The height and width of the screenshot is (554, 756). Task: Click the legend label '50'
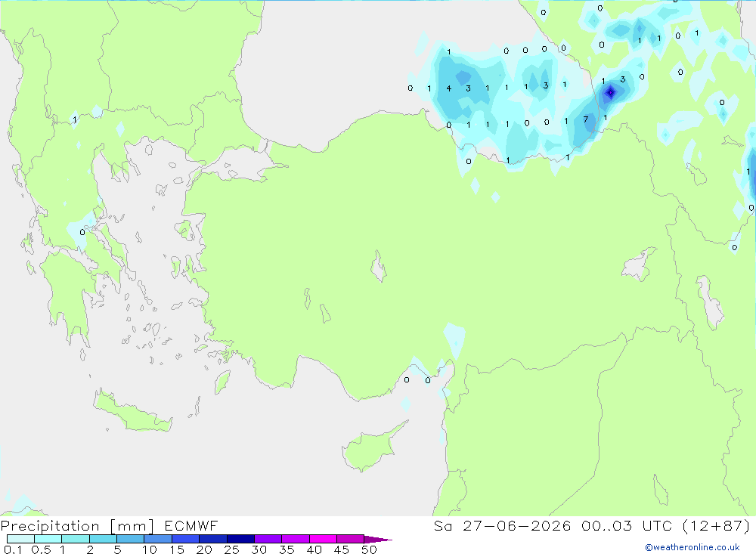pyautogui.click(x=370, y=549)
